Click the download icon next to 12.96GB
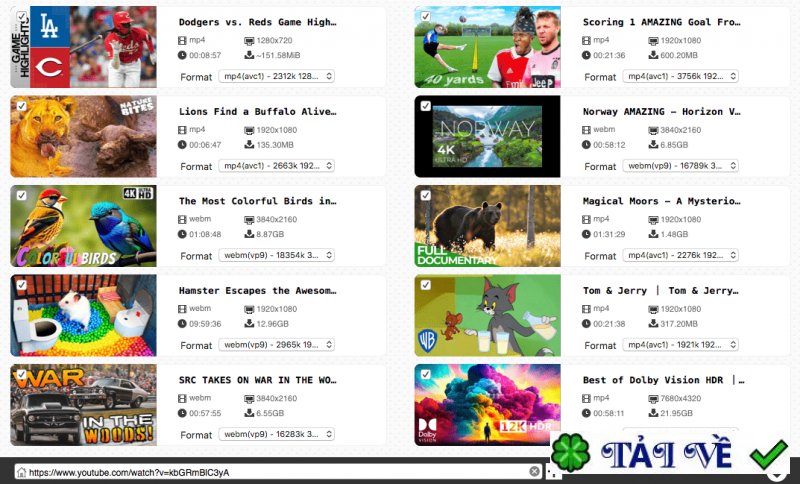The image size is (800, 484). point(249,323)
